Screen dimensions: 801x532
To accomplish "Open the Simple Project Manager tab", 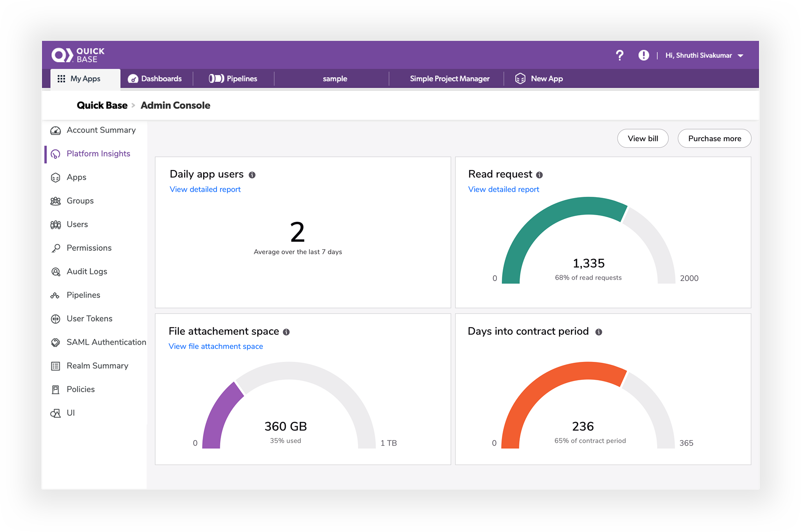I will tap(450, 79).
